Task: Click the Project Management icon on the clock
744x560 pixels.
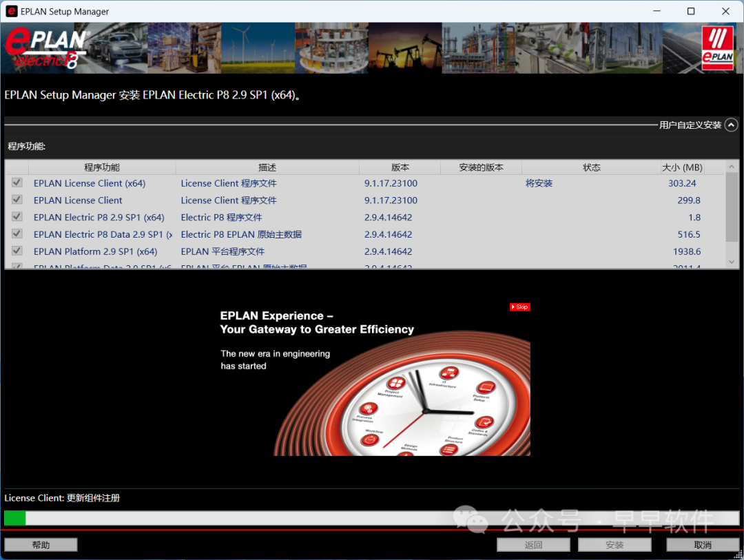Action: click(x=395, y=384)
